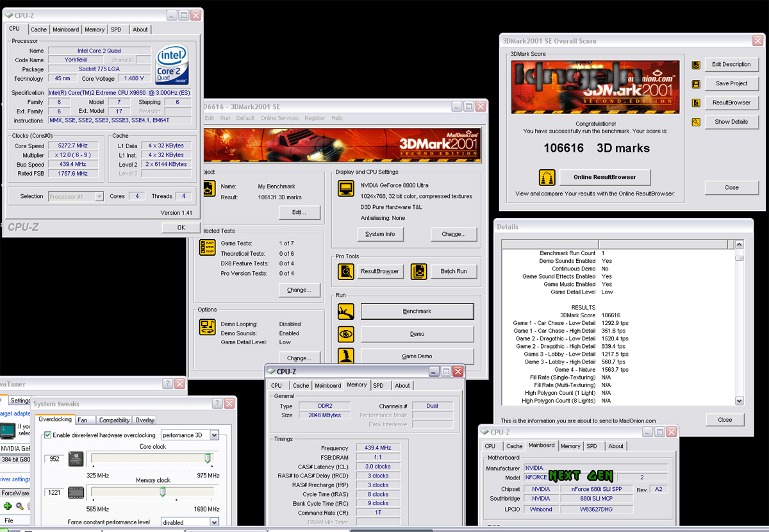Select SPD tab in the CPU-Z motherboard window
This screenshot has height=532, width=769.
coord(591,446)
